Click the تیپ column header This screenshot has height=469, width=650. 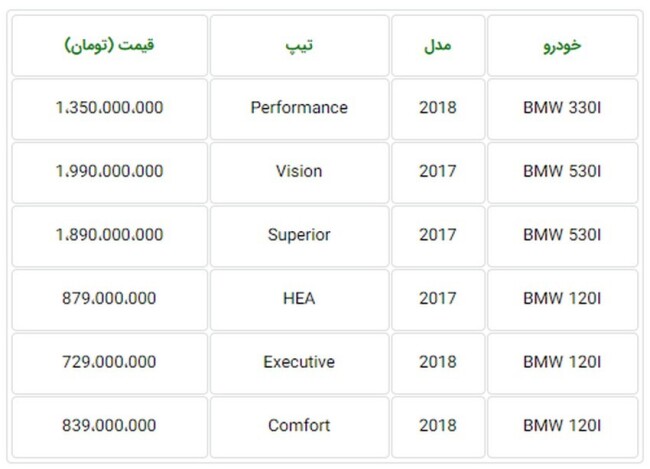point(299,46)
